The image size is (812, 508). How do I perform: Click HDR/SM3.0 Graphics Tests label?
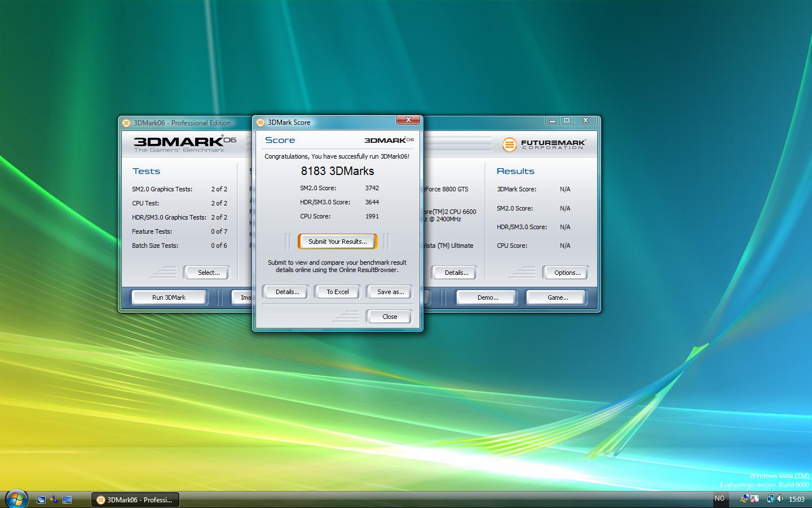click(169, 217)
